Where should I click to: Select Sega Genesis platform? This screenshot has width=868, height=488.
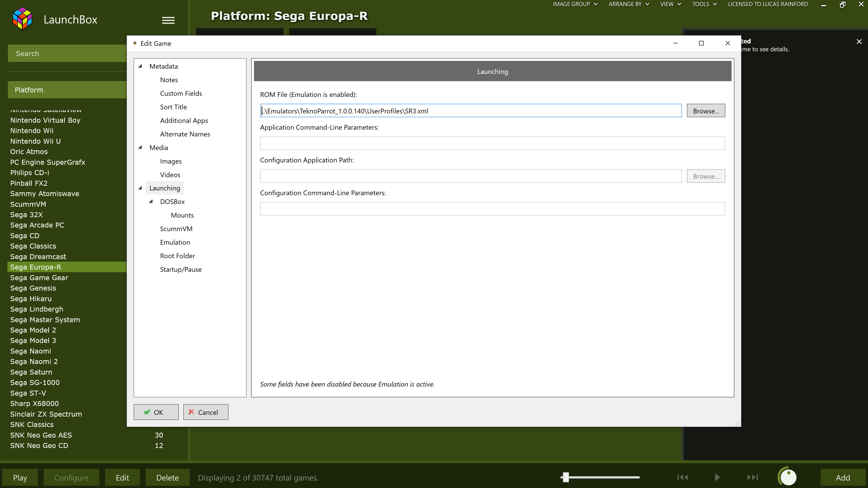[x=33, y=288]
